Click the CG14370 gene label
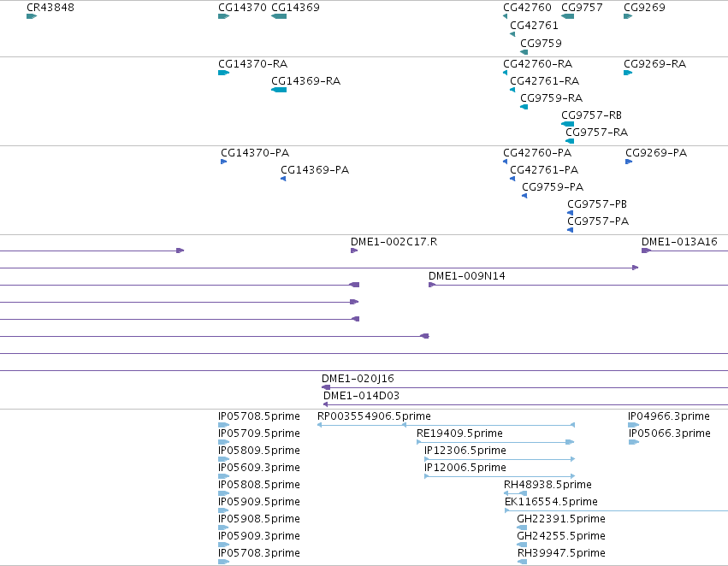 (x=242, y=8)
